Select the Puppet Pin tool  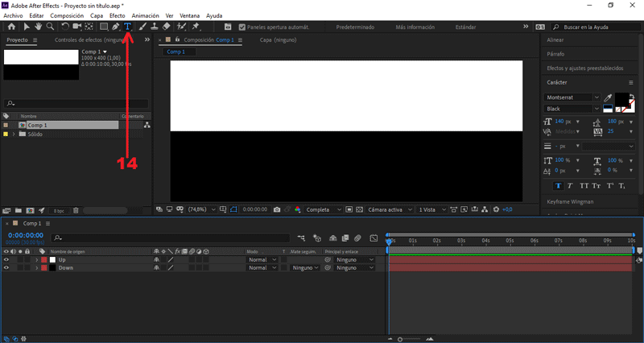[x=196, y=27]
